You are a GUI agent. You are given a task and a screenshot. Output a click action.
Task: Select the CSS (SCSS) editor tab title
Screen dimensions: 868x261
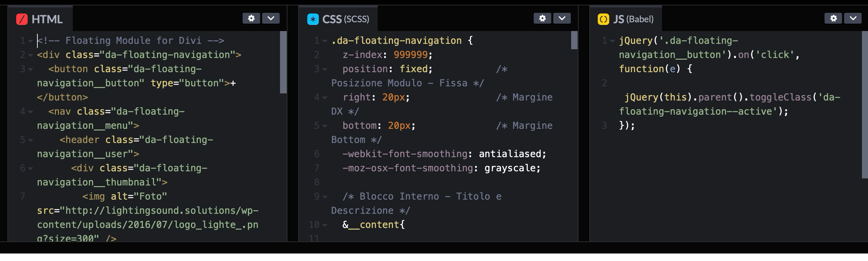click(x=345, y=19)
